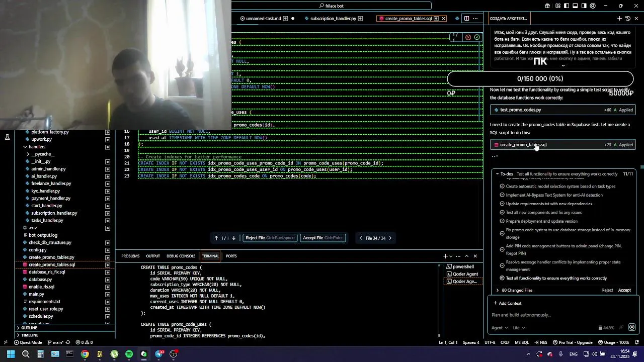Reject all changed files
The width and height of the screenshot is (644, 362).
[x=607, y=290]
